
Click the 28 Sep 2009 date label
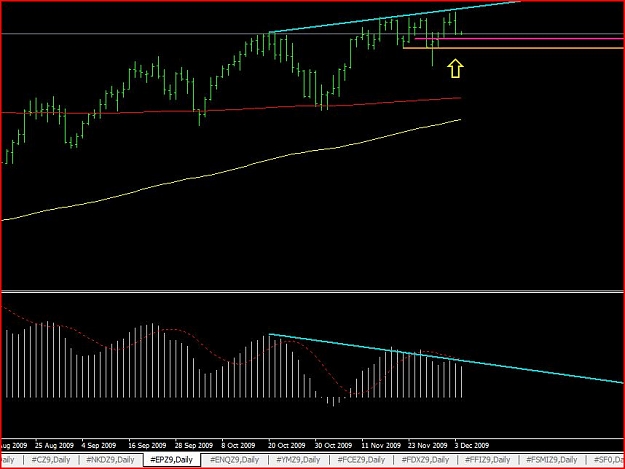194,445
